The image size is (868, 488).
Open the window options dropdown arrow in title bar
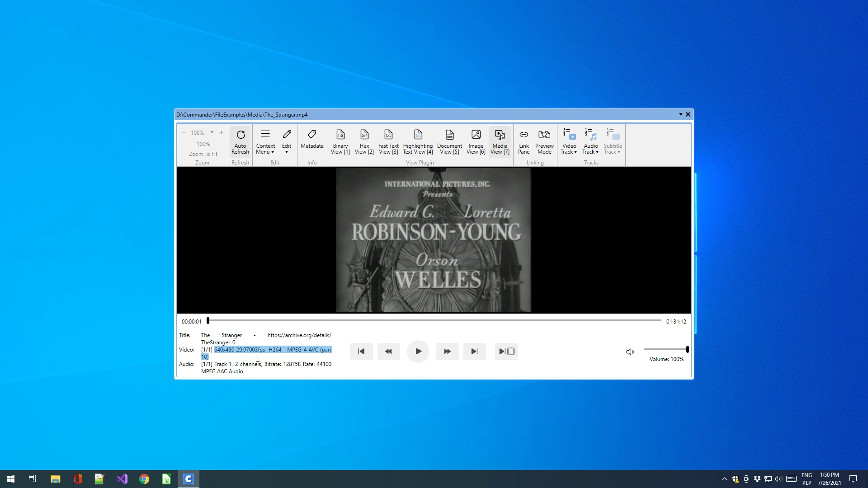pos(680,114)
